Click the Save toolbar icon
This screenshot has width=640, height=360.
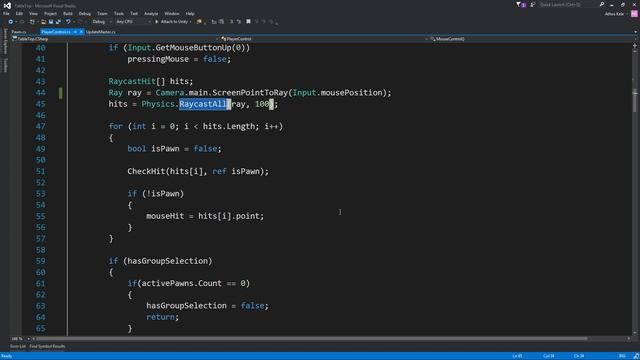pyautogui.click(x=51, y=22)
